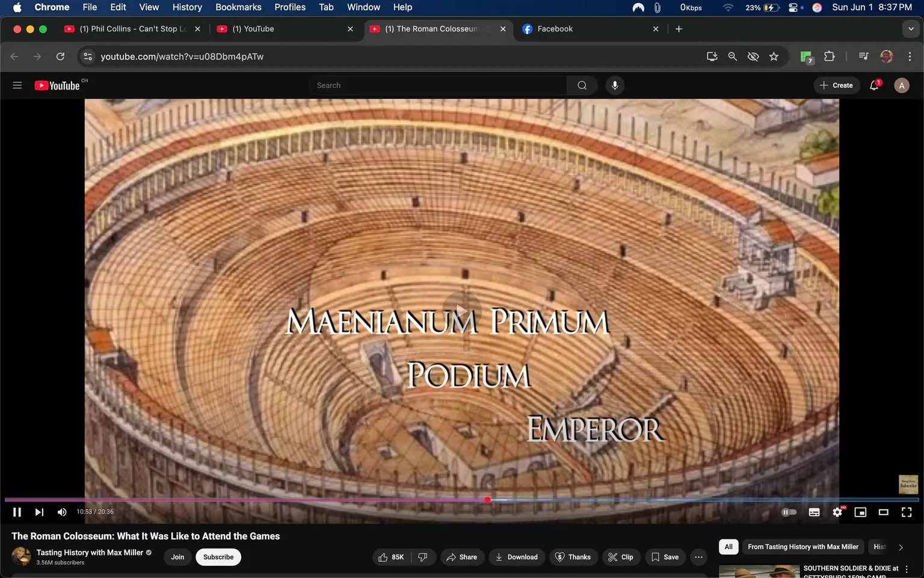The image size is (924, 578).
Task: Enable subtitles with the CC icon
Action: point(813,512)
